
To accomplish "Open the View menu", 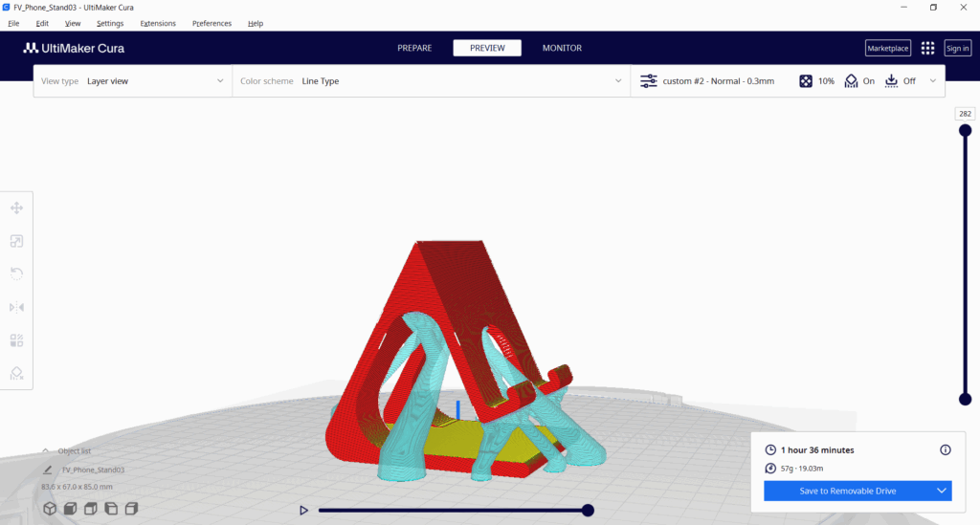I will click(x=73, y=23).
